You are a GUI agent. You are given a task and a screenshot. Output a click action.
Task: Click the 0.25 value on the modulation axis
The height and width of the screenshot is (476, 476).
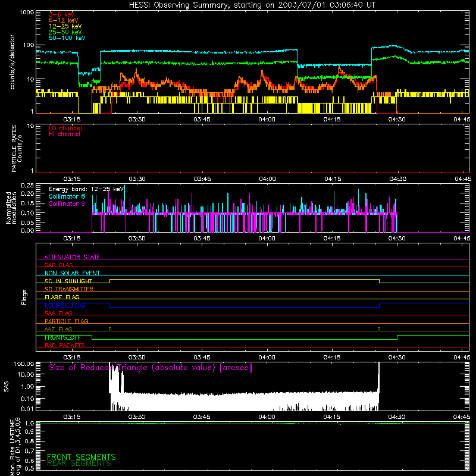pyautogui.click(x=27, y=186)
